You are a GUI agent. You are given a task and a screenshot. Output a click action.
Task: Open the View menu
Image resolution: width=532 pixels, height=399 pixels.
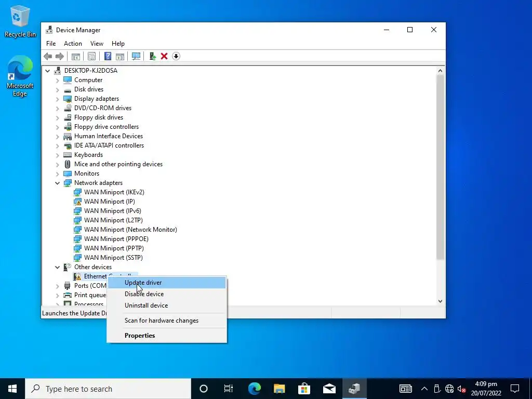pyautogui.click(x=97, y=44)
